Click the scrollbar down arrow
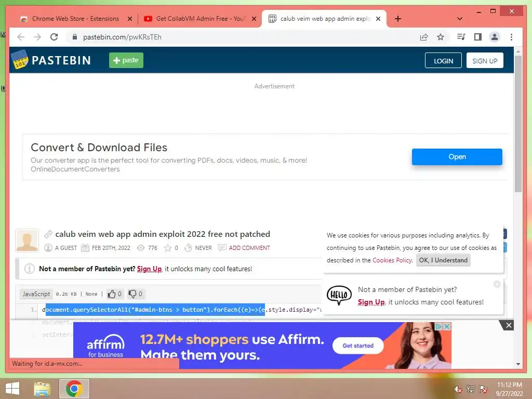Image resolution: width=532 pixels, height=399 pixels. (518, 364)
